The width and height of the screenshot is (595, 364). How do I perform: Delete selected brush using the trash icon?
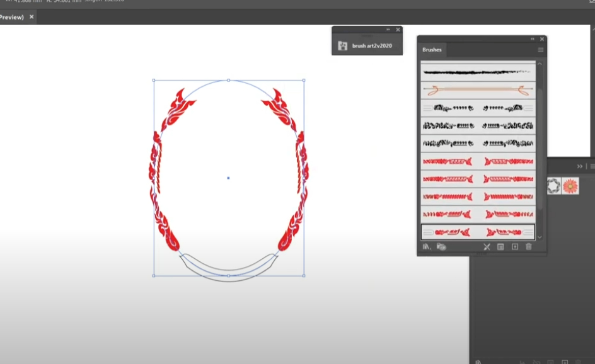pyautogui.click(x=528, y=247)
